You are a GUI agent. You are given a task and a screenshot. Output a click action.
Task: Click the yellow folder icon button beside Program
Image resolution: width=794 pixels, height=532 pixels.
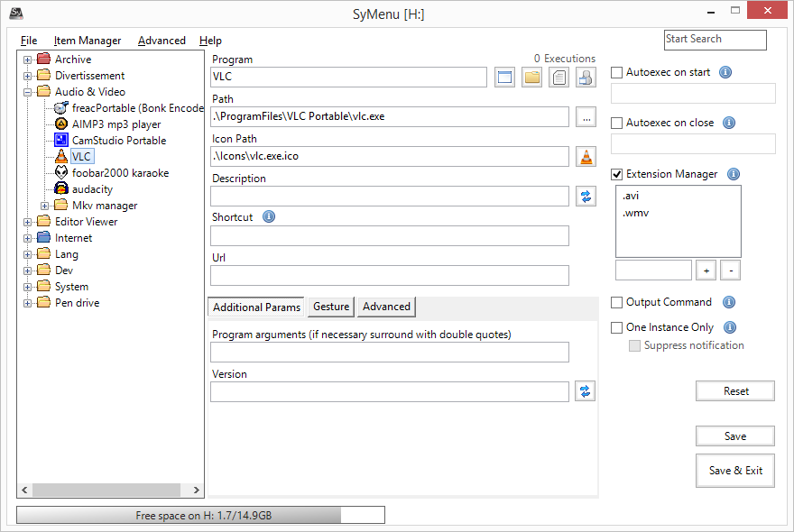click(532, 78)
